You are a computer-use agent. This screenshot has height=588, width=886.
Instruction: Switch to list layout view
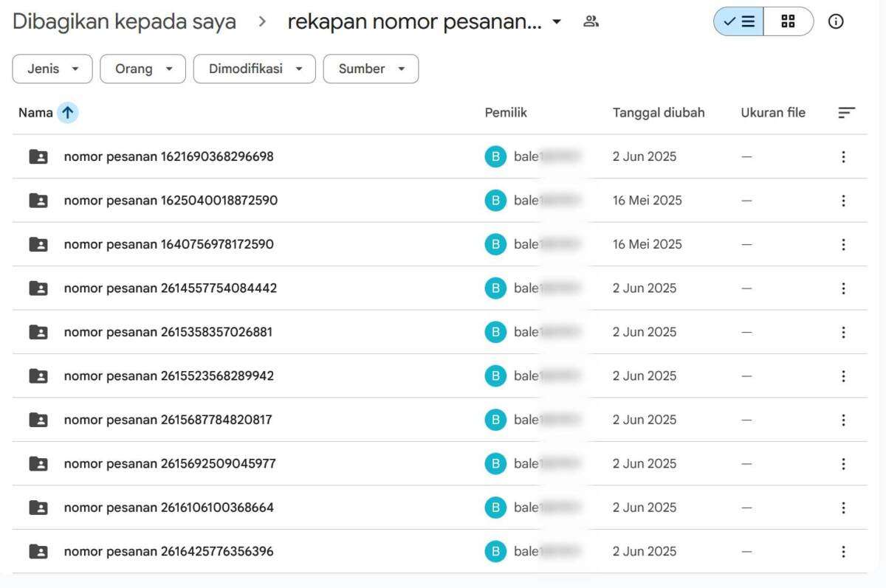tap(738, 22)
